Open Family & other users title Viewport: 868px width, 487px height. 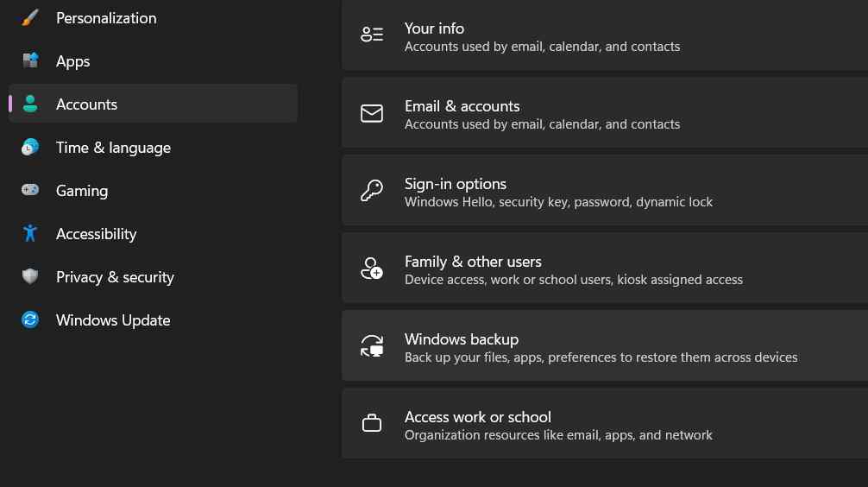click(473, 262)
